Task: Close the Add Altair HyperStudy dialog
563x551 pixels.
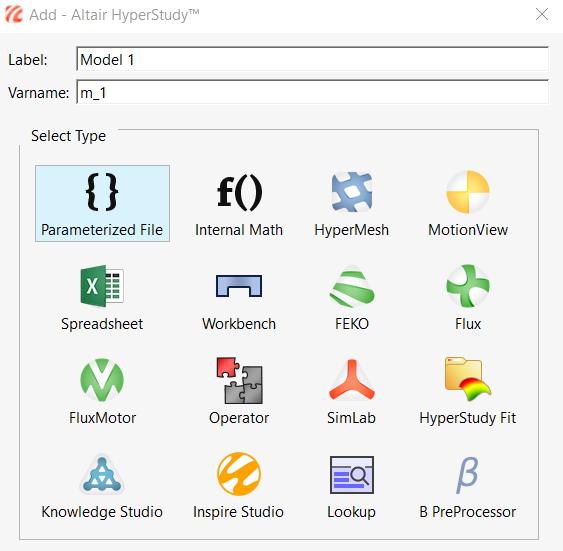Action: pos(542,15)
